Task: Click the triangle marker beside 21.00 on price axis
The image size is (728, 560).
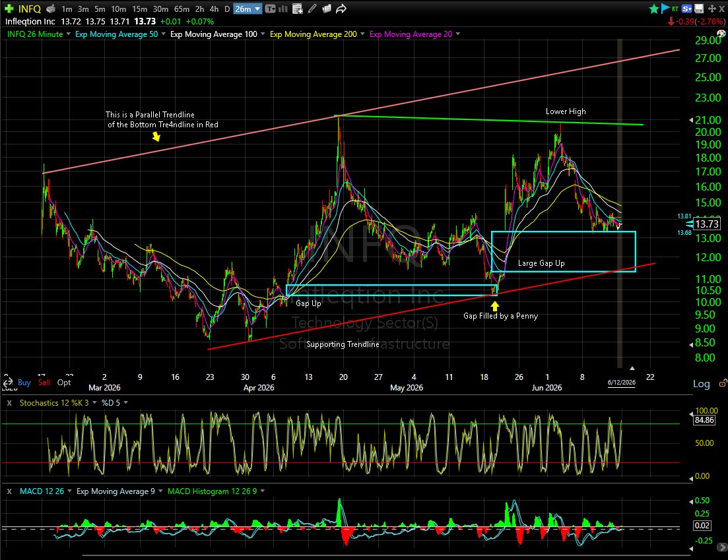Action: [691, 120]
